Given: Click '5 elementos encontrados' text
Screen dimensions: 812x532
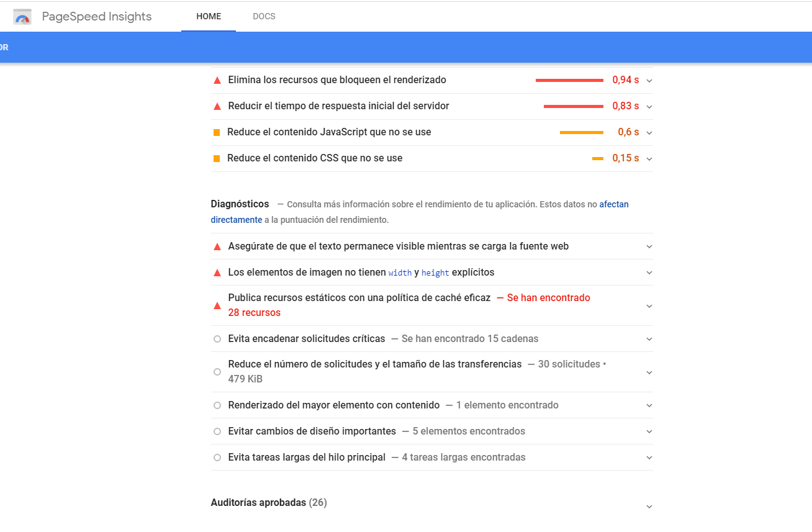Looking at the screenshot, I should click(469, 431).
